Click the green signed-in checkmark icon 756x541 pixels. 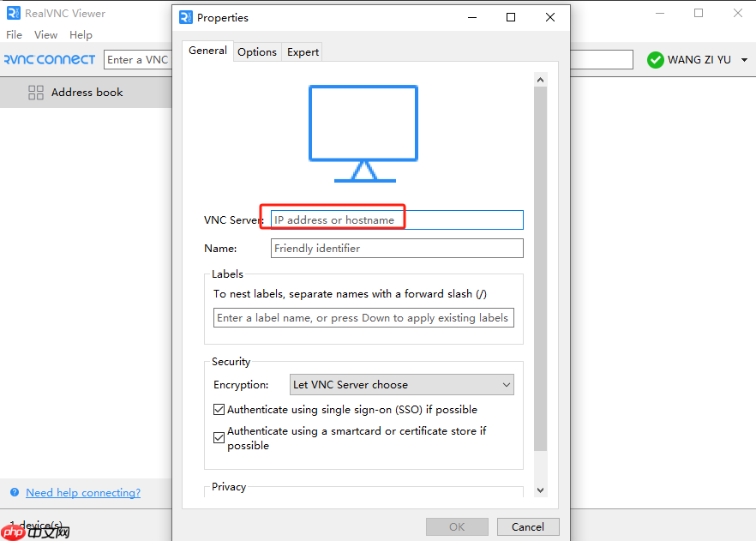[x=655, y=60]
